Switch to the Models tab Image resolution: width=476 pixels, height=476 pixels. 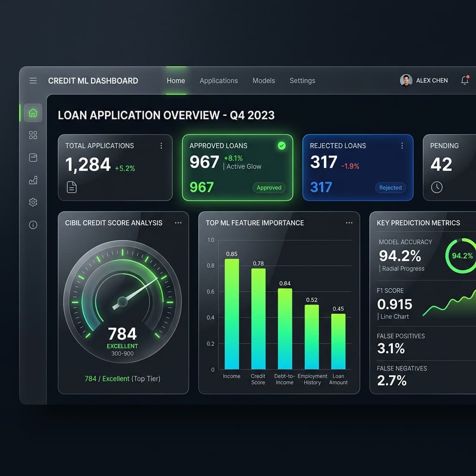pos(264,81)
